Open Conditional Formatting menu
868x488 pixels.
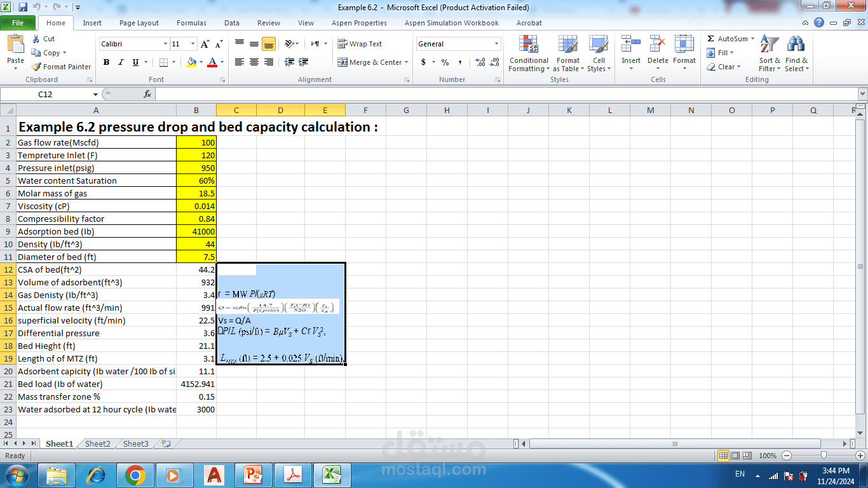point(529,53)
